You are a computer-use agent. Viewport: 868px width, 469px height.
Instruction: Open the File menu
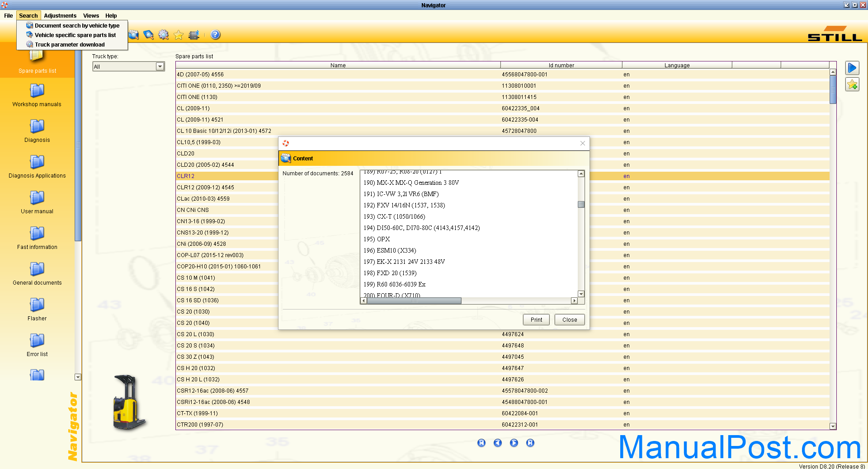pyautogui.click(x=9, y=15)
